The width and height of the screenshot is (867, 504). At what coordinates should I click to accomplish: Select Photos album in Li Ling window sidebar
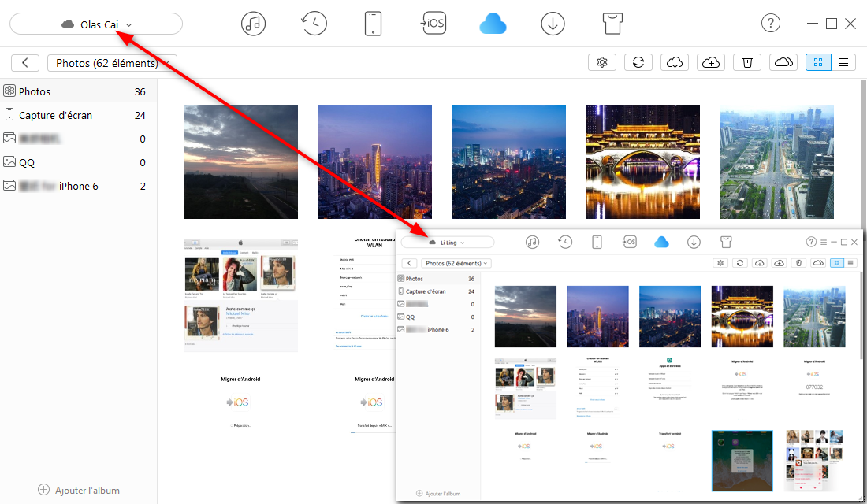pyautogui.click(x=438, y=279)
